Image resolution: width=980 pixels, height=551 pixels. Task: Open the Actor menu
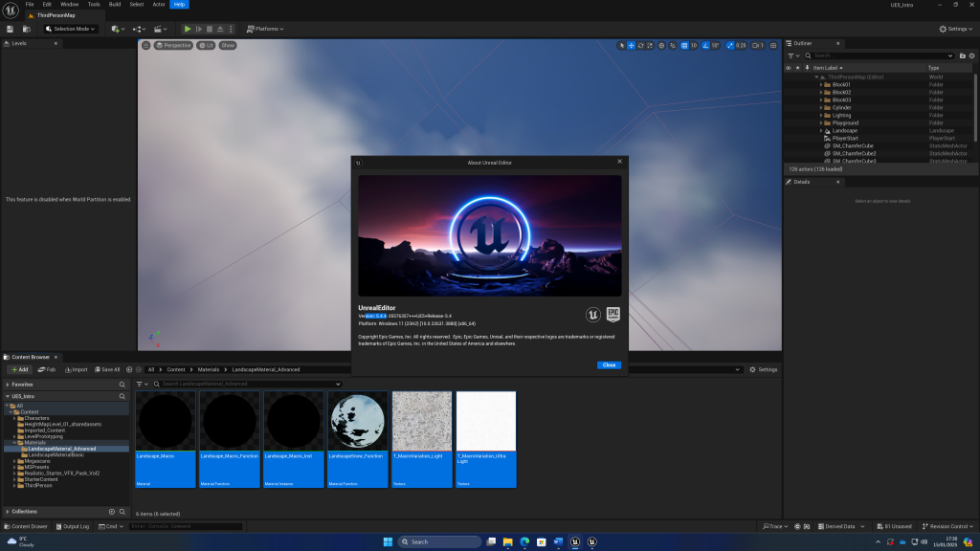point(159,5)
